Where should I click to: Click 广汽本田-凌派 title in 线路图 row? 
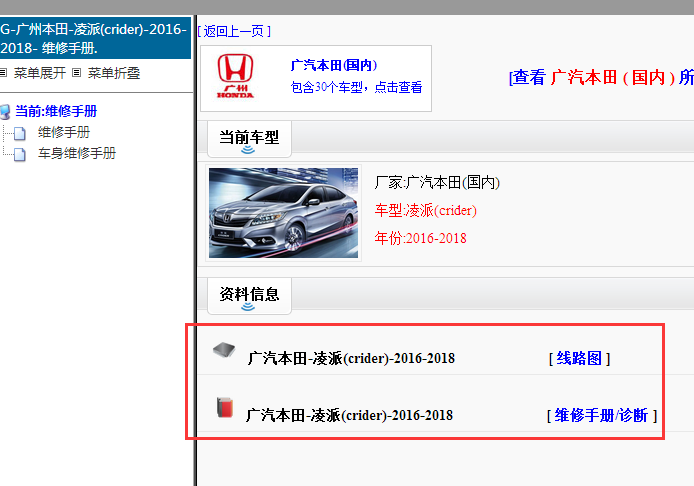[351, 358]
